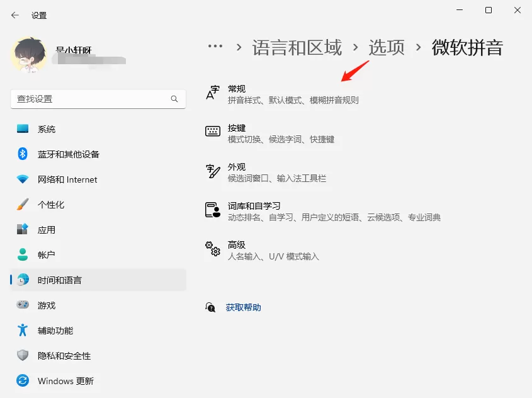The height and width of the screenshot is (398, 532).
Task: Expand the breadcrumb ellipsis menu
Action: (215, 46)
